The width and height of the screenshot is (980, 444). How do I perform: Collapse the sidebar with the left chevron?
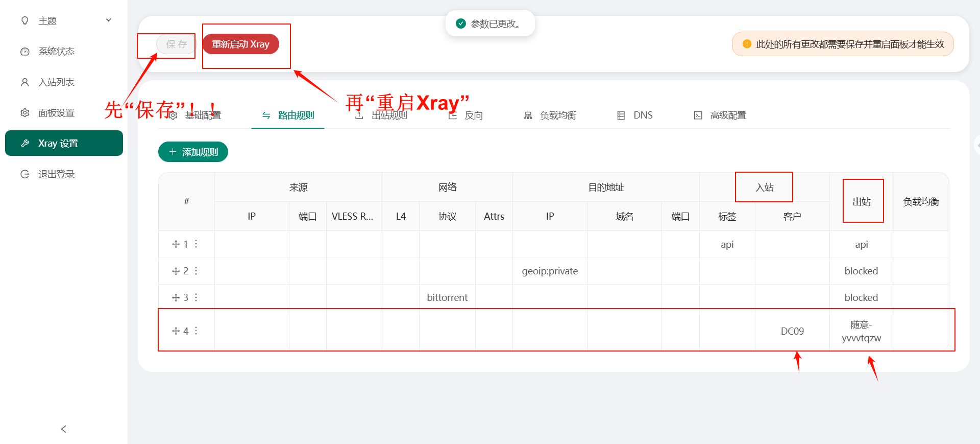point(64,429)
